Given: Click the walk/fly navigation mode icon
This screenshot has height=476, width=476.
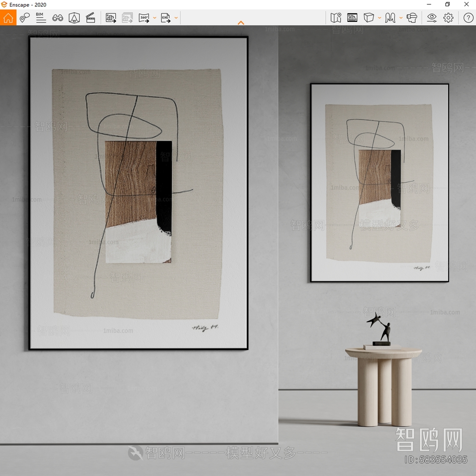Looking at the screenshot, I should (x=390, y=18).
